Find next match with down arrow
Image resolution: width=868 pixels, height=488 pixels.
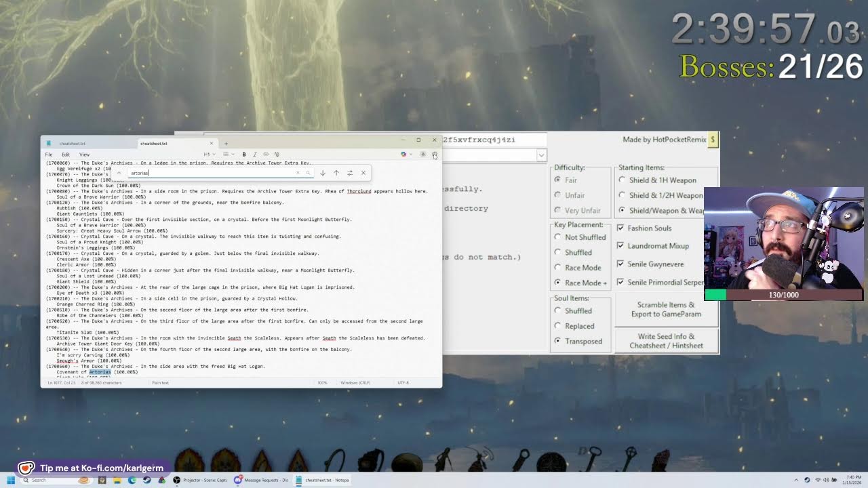(323, 173)
